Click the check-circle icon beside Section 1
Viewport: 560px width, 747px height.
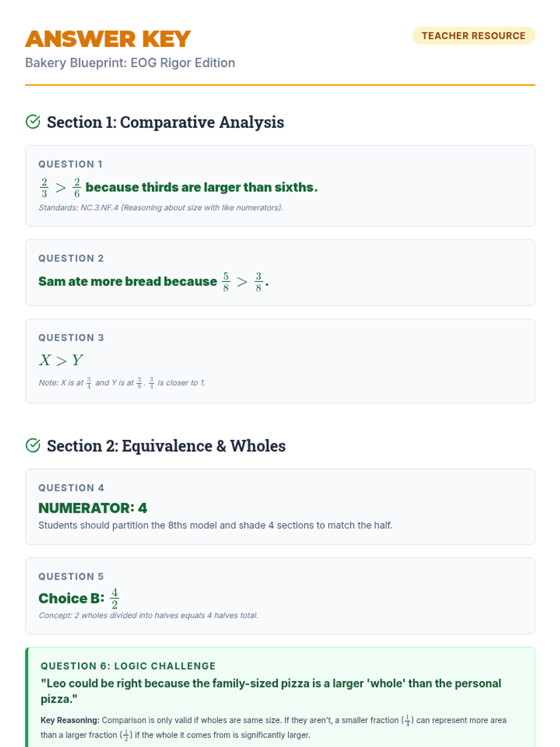pyautogui.click(x=33, y=122)
